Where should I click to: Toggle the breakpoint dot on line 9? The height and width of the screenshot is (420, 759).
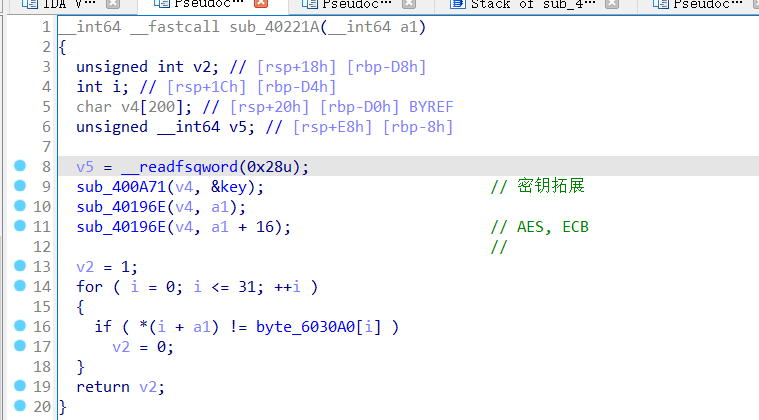(x=20, y=186)
